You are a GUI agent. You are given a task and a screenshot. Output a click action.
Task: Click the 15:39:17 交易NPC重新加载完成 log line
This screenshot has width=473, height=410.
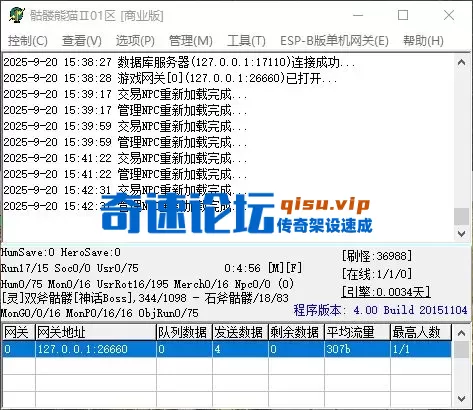[125, 94]
